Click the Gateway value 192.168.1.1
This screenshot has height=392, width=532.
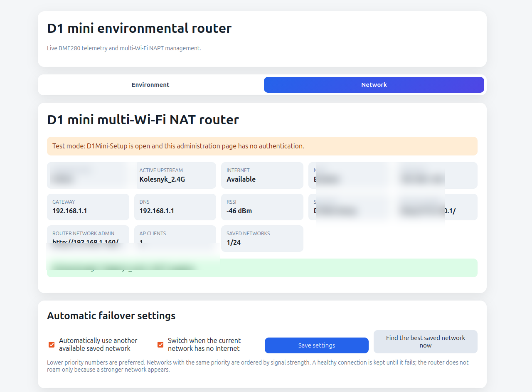coord(70,211)
